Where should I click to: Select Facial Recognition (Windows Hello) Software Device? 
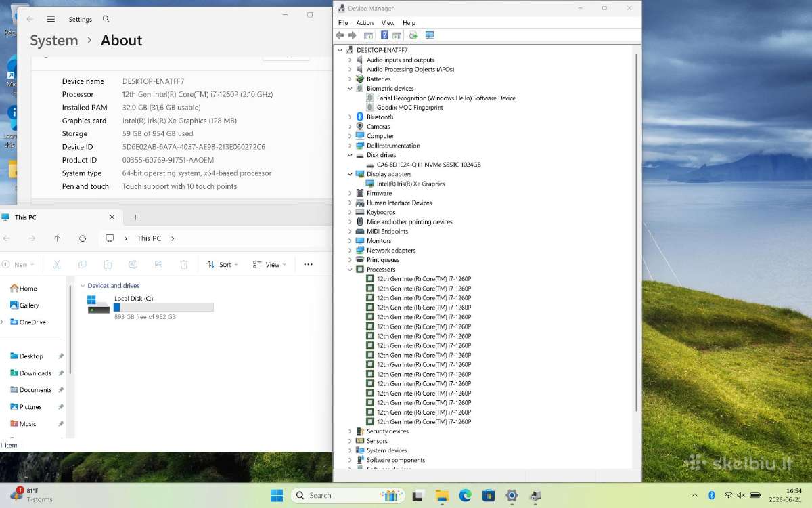[446, 98]
